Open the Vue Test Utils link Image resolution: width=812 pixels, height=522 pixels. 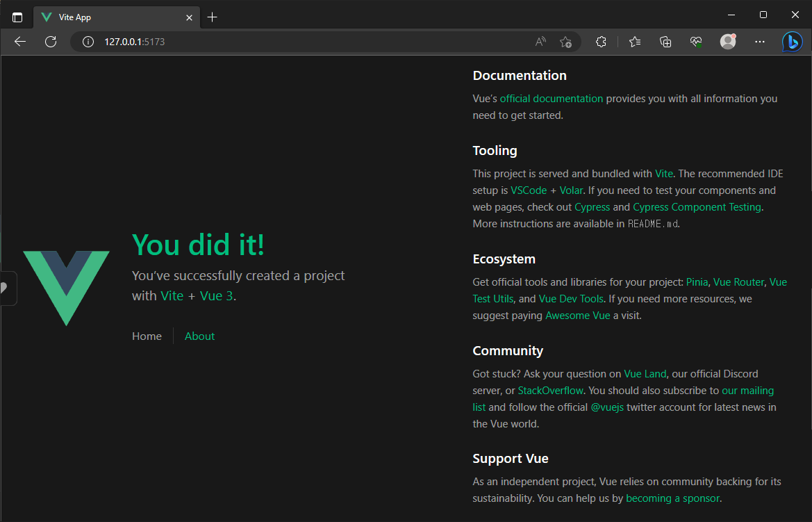493,299
